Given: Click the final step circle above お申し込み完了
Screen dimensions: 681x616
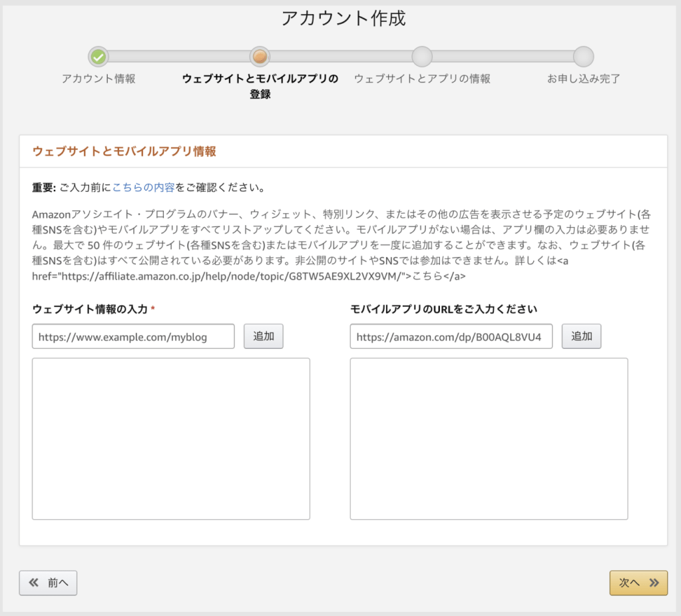Looking at the screenshot, I should click(x=583, y=57).
